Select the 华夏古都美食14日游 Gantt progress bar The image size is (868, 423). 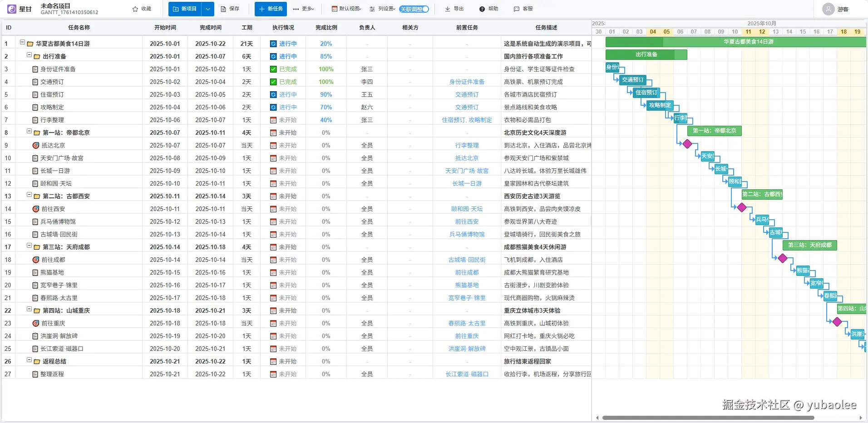tap(736, 42)
